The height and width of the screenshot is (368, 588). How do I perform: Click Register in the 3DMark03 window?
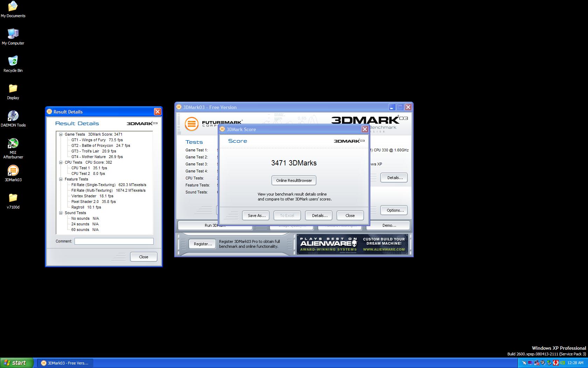pyautogui.click(x=202, y=244)
